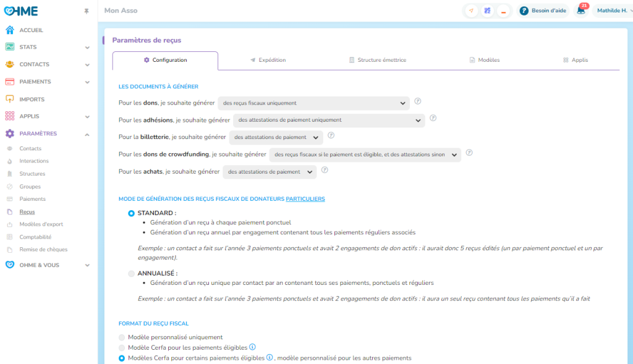Click help icon next to dons dropdown
The width and height of the screenshot is (633, 364).
pos(418,101)
